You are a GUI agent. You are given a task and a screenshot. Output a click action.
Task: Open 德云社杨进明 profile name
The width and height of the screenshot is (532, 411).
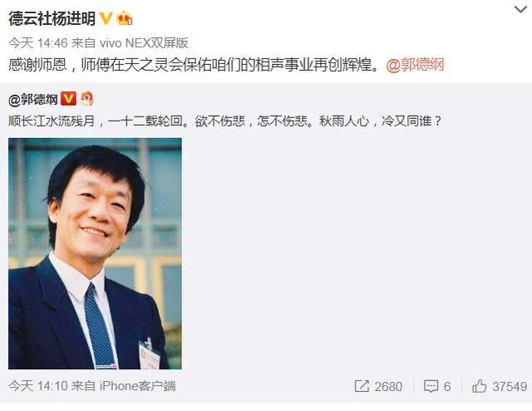52,18
